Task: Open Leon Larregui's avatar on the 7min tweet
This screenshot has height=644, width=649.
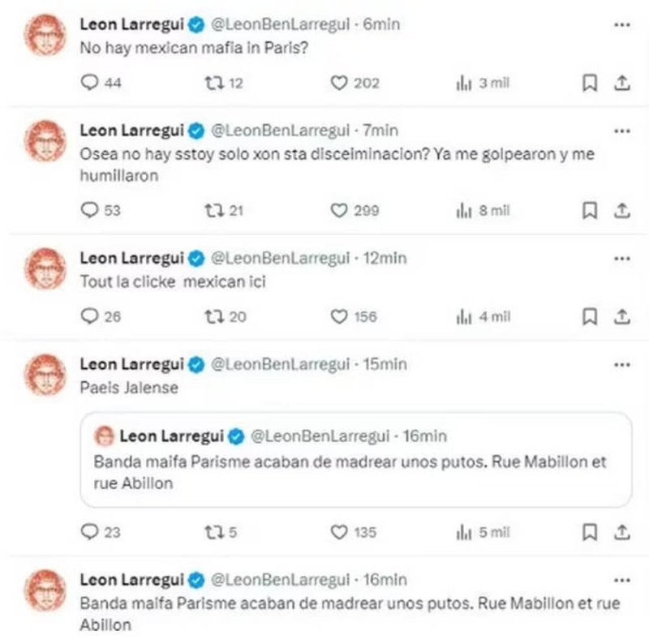Action: click(x=45, y=141)
